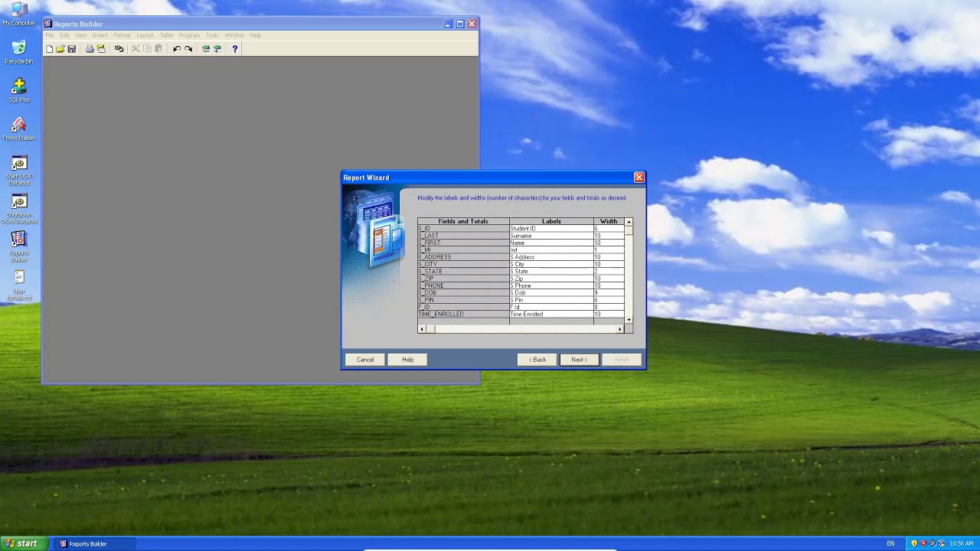Click the Labels column header
Viewport: 980px width, 551px height.
(x=551, y=221)
